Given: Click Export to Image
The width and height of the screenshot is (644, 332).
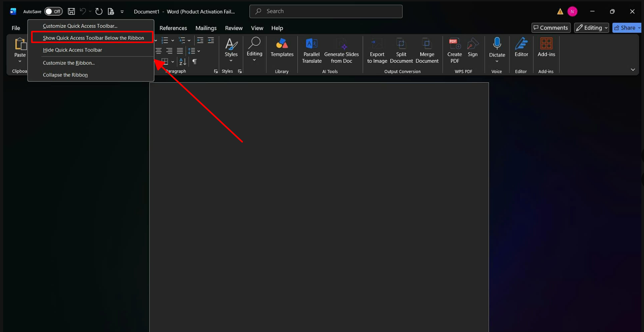Looking at the screenshot, I should click(x=377, y=51).
